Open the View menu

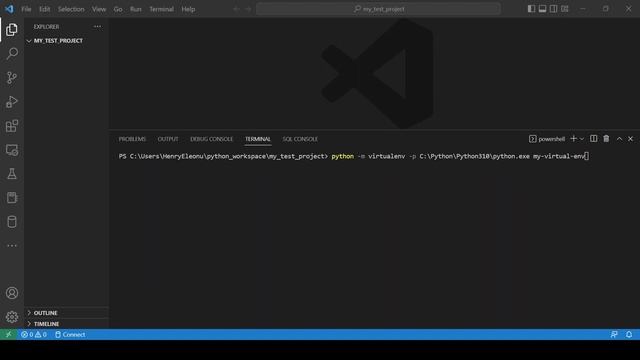99,9
